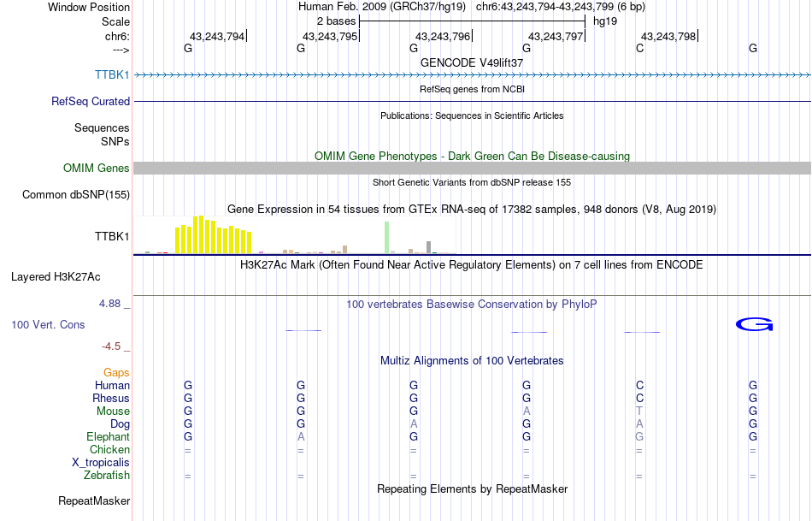
Task: Click the 100 Vert. Cons track label
Action: coord(48,324)
